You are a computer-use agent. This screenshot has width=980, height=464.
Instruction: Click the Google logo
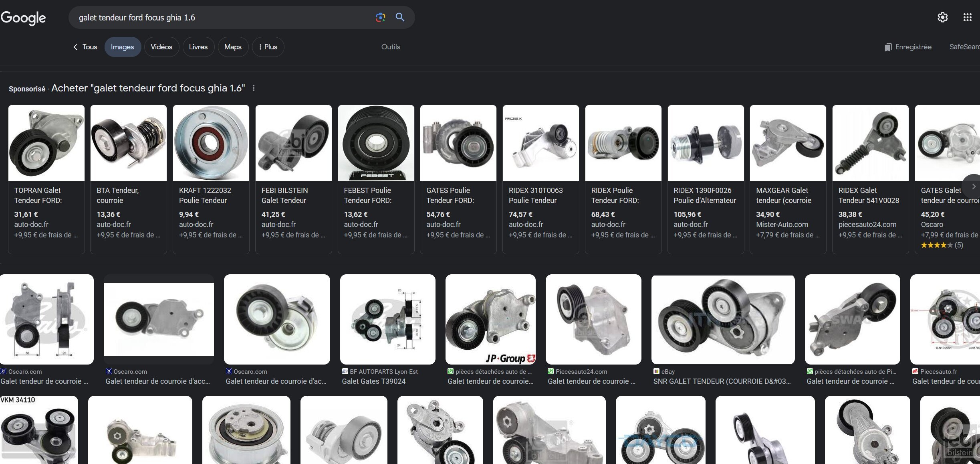click(x=23, y=18)
